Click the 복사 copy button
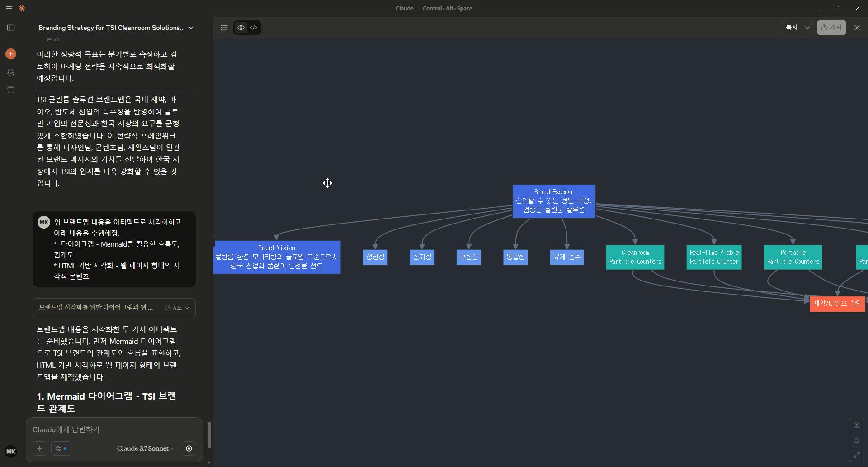Image resolution: width=868 pixels, height=467 pixels. click(x=792, y=28)
